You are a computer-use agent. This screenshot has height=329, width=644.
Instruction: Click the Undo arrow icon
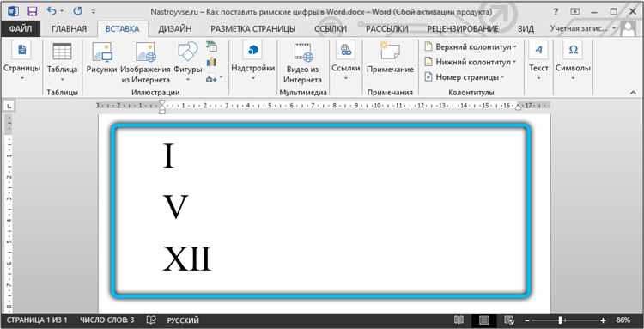tap(52, 11)
